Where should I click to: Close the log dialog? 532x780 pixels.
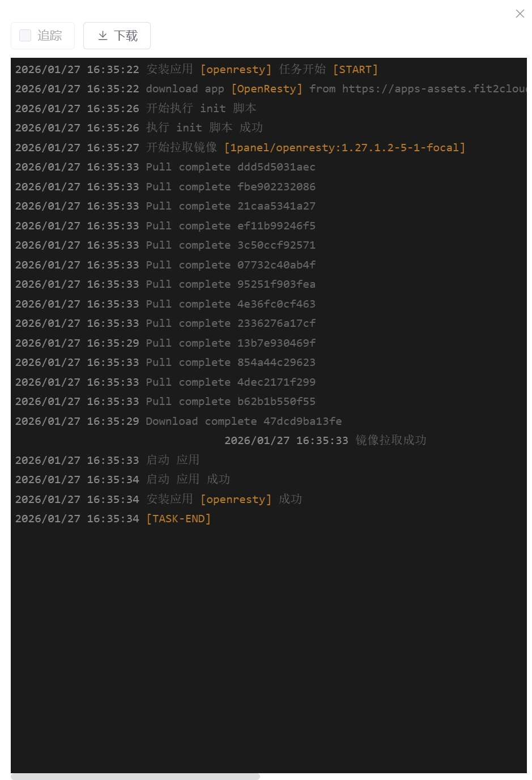coord(520,14)
